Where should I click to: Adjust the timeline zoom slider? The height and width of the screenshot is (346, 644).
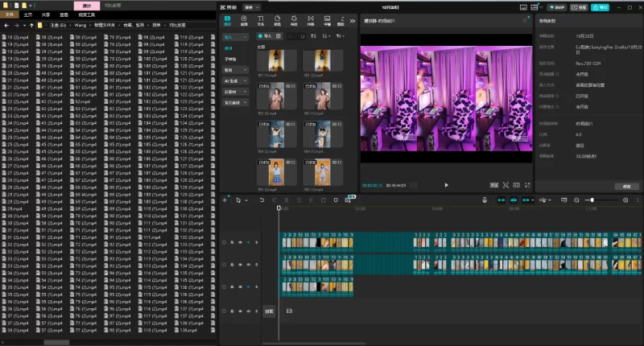tap(593, 200)
